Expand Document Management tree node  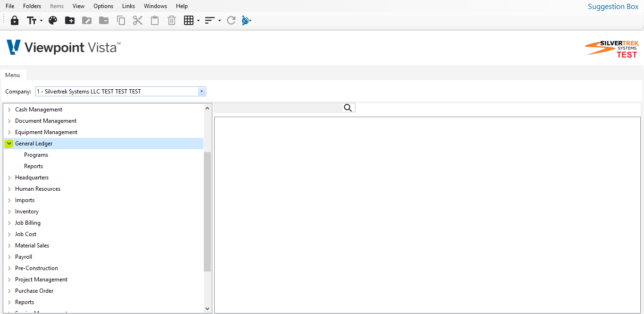point(9,121)
